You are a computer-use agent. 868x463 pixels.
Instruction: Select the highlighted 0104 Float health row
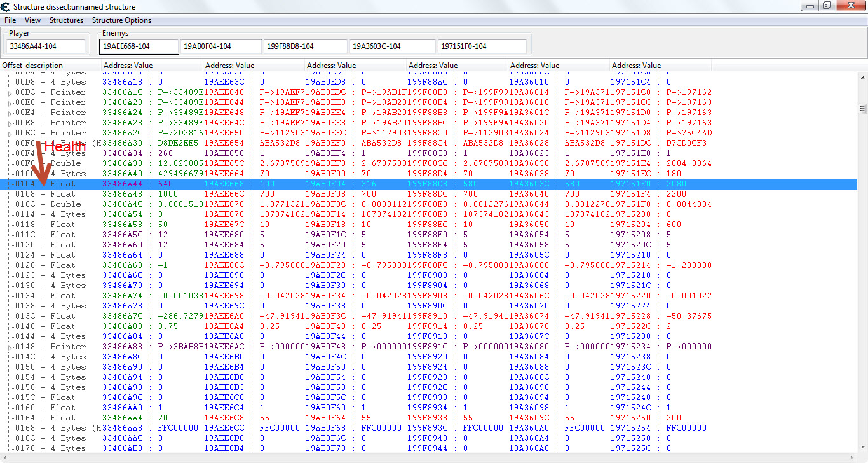(57, 184)
